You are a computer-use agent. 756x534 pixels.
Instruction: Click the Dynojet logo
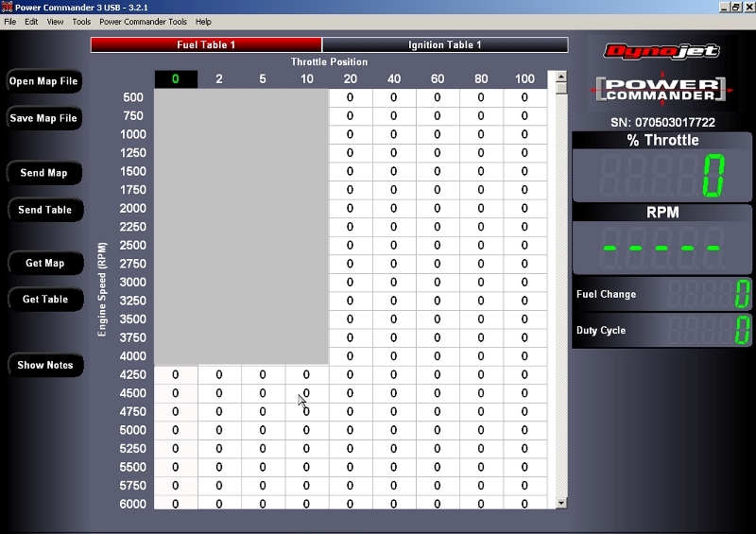pyautogui.click(x=661, y=51)
